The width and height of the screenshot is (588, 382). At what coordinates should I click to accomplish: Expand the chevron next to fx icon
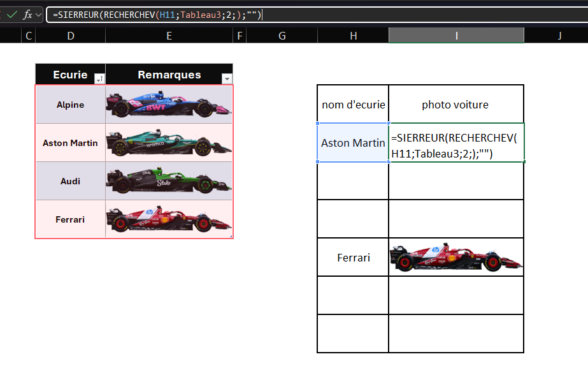(x=39, y=15)
